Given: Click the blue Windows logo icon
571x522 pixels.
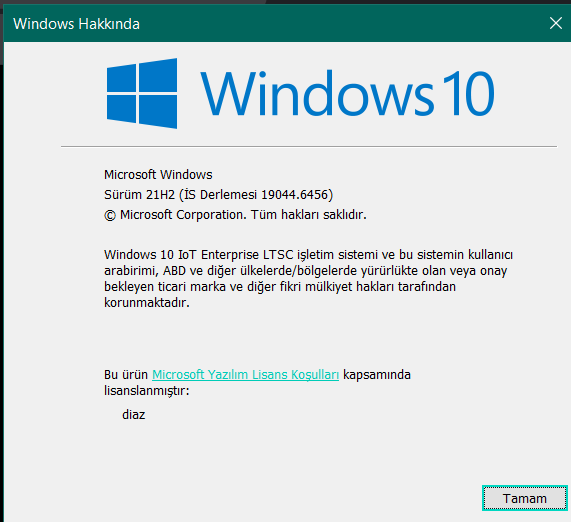Looking at the screenshot, I should click(x=142, y=93).
